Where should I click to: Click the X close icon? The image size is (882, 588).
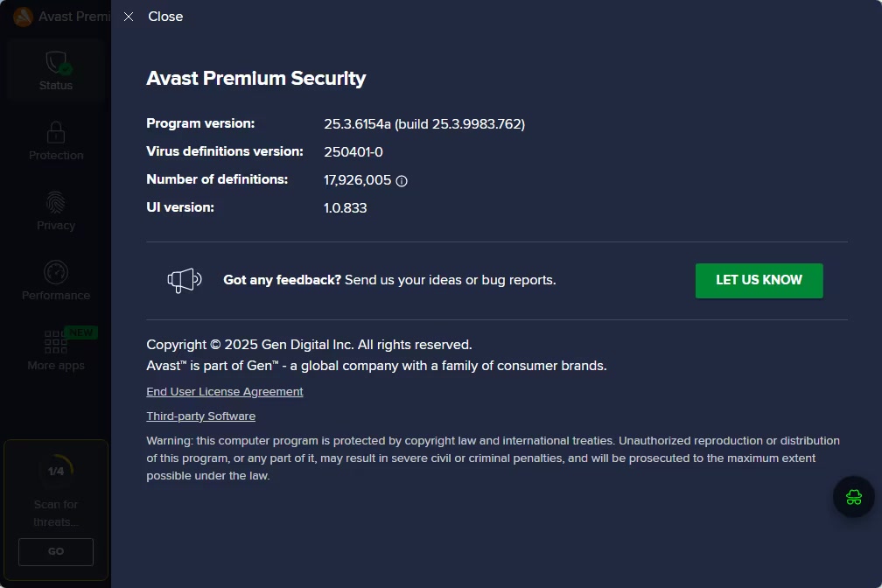[x=129, y=17]
